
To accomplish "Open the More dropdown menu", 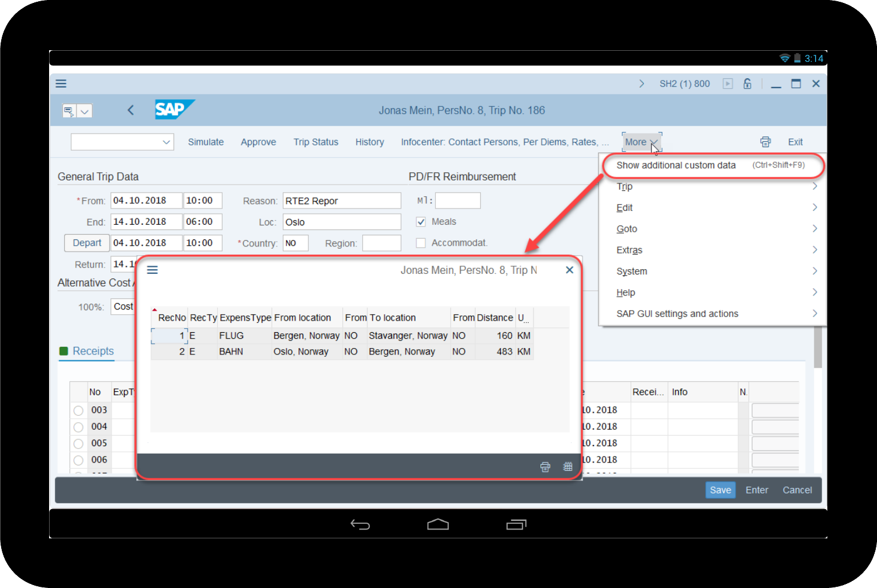I will 642,142.
